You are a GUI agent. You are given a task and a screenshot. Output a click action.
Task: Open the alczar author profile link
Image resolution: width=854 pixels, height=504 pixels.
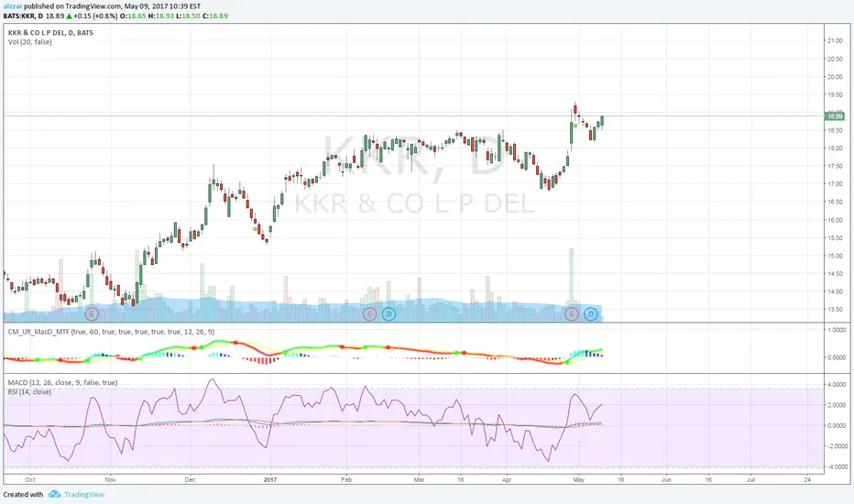(x=13, y=6)
